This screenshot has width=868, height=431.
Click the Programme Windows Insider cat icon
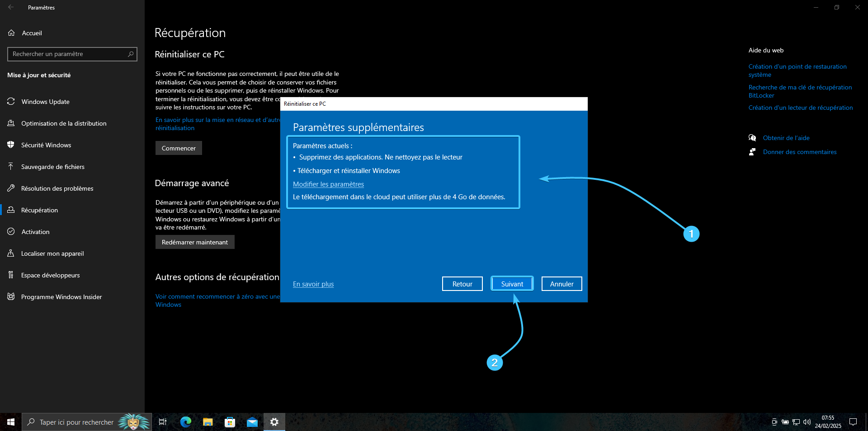coord(11,297)
